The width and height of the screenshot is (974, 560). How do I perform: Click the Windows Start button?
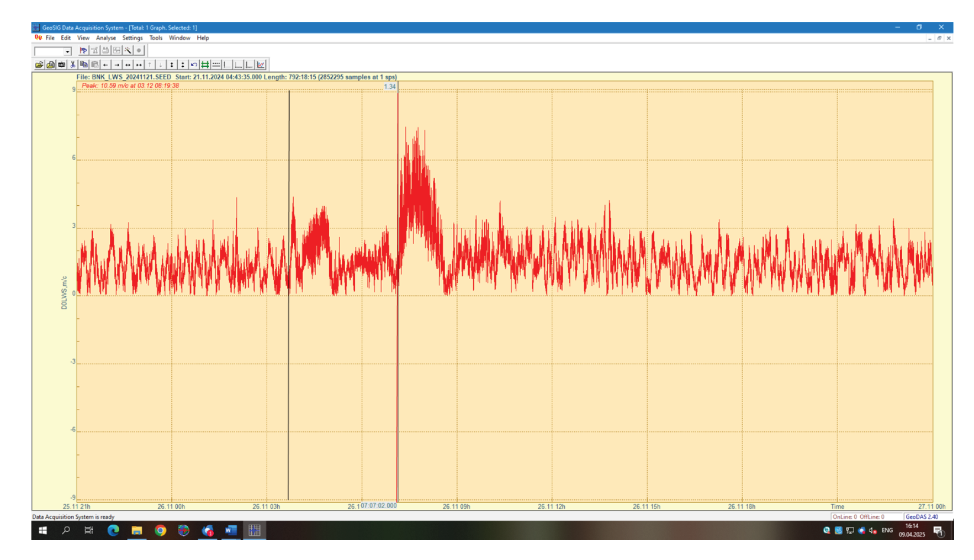[43, 531]
